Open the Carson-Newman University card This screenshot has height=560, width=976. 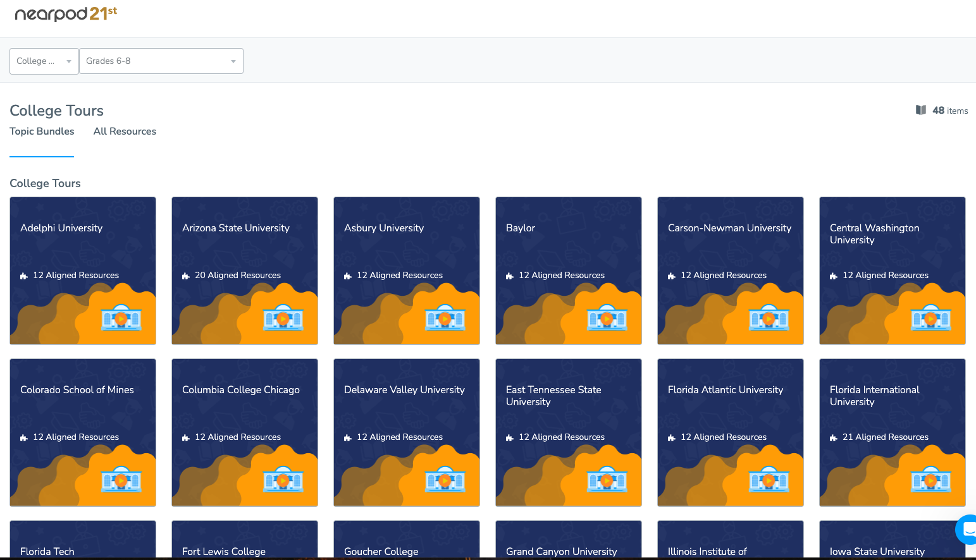(731, 271)
